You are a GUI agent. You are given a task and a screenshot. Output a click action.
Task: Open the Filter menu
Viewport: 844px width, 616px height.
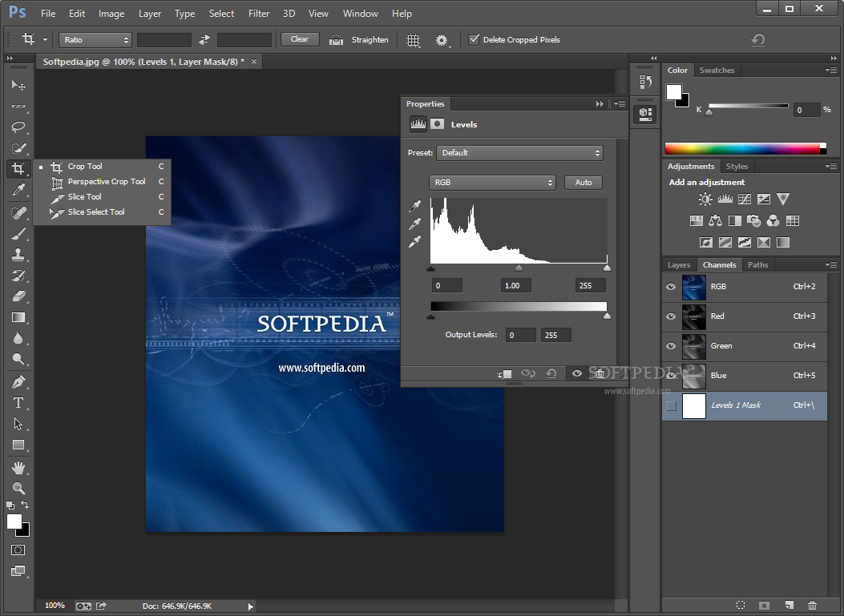[259, 14]
